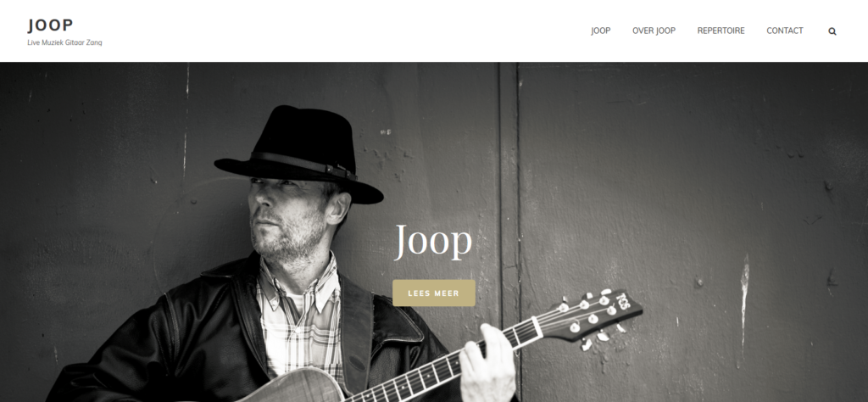Select REPERTOIRE in the navigation

[x=721, y=31]
